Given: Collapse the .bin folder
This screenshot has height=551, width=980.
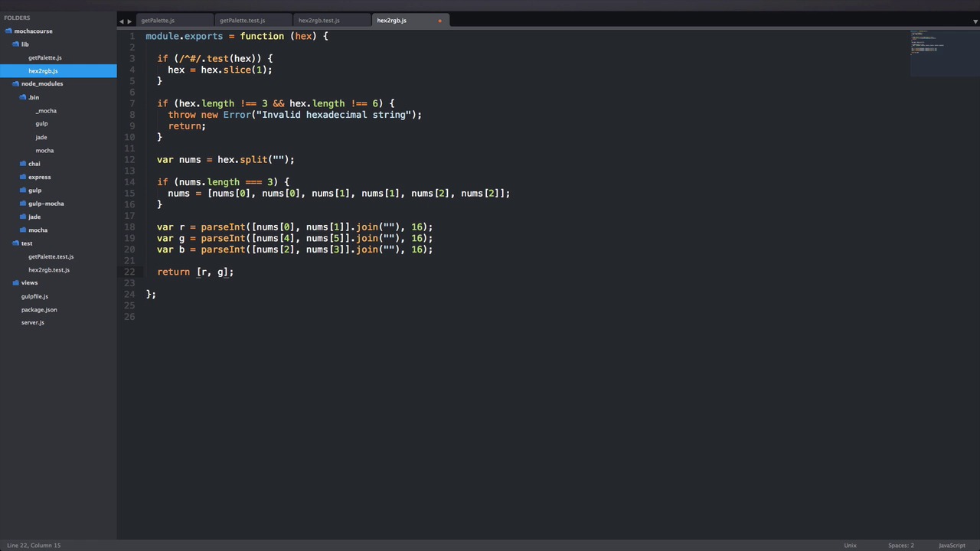Looking at the screenshot, I should 23,97.
